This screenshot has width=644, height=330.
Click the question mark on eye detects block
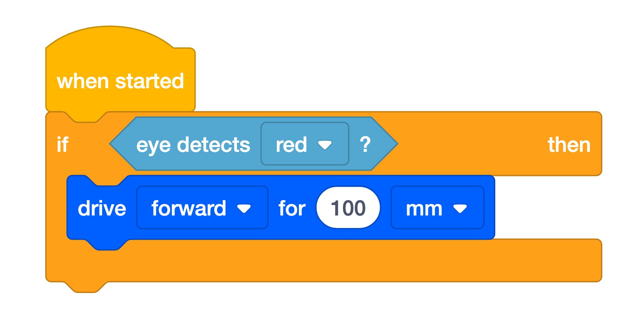pyautogui.click(x=365, y=144)
